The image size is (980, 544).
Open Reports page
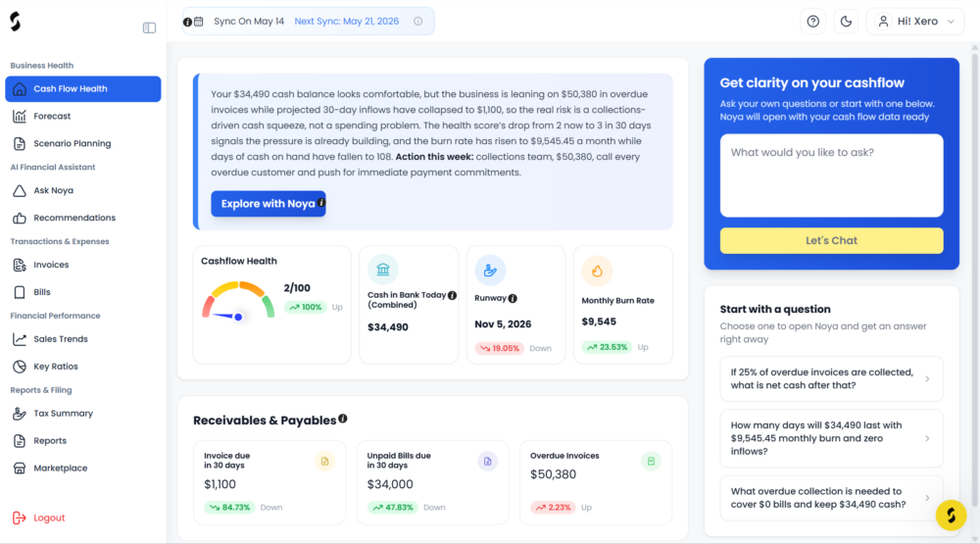pyautogui.click(x=83, y=441)
